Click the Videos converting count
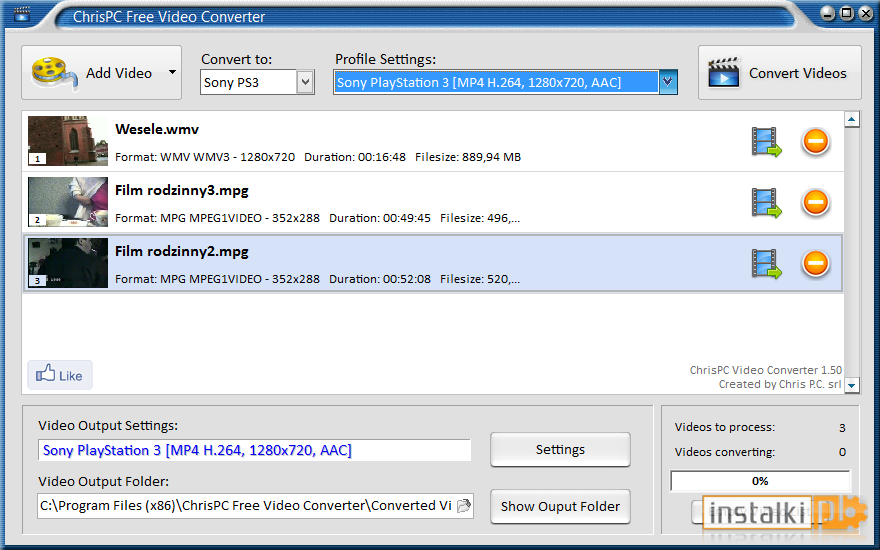 tap(842, 452)
